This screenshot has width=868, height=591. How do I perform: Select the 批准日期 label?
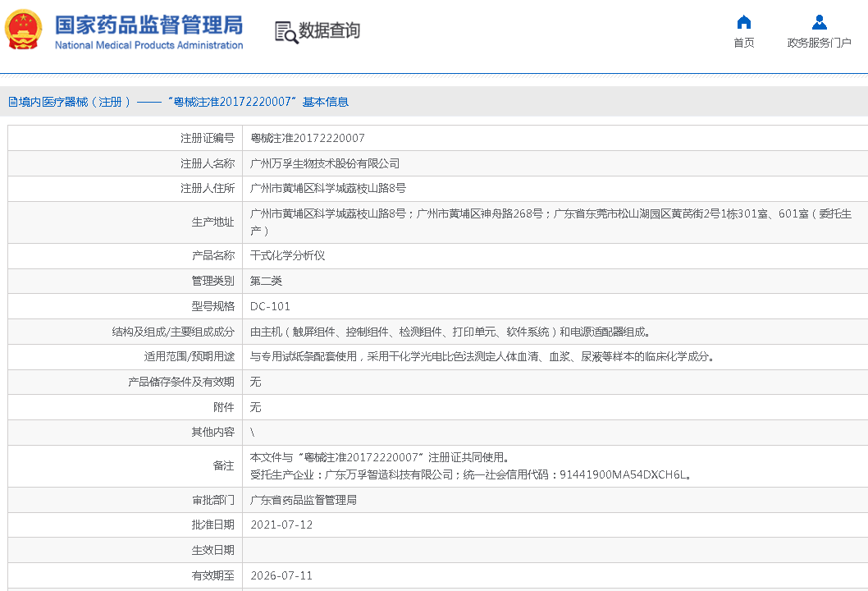point(213,525)
